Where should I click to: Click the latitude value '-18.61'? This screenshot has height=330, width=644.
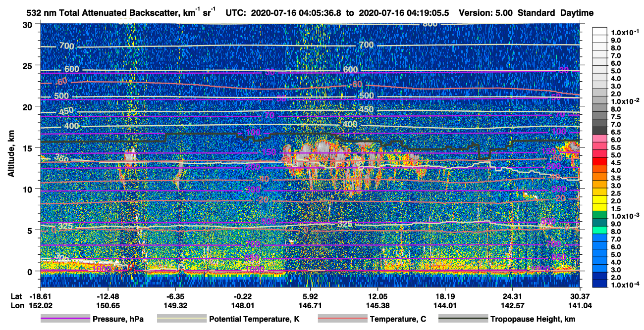(41, 296)
